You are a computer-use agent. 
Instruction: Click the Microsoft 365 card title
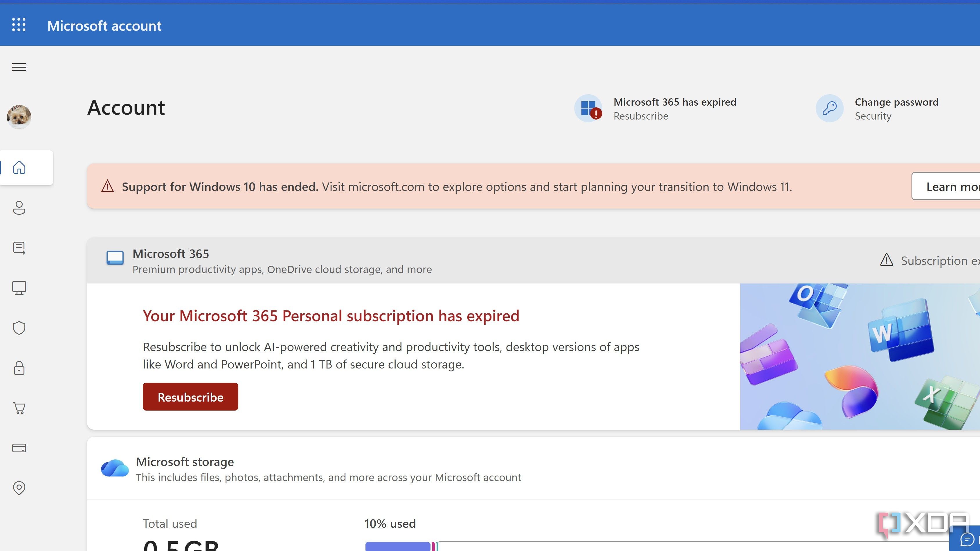(171, 254)
